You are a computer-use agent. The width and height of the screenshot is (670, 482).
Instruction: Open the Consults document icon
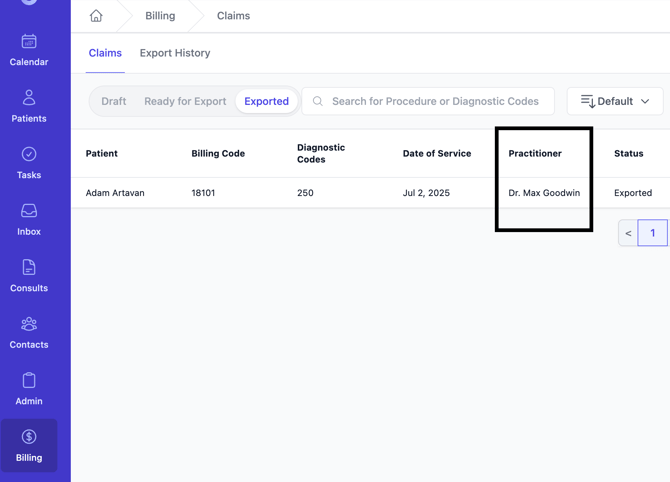29,267
